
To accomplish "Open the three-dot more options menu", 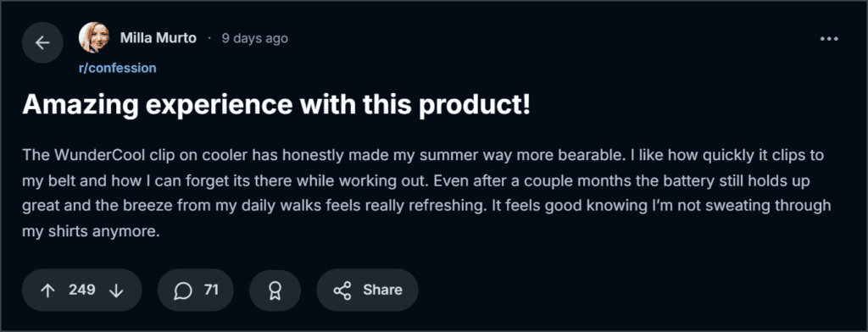I will (829, 39).
